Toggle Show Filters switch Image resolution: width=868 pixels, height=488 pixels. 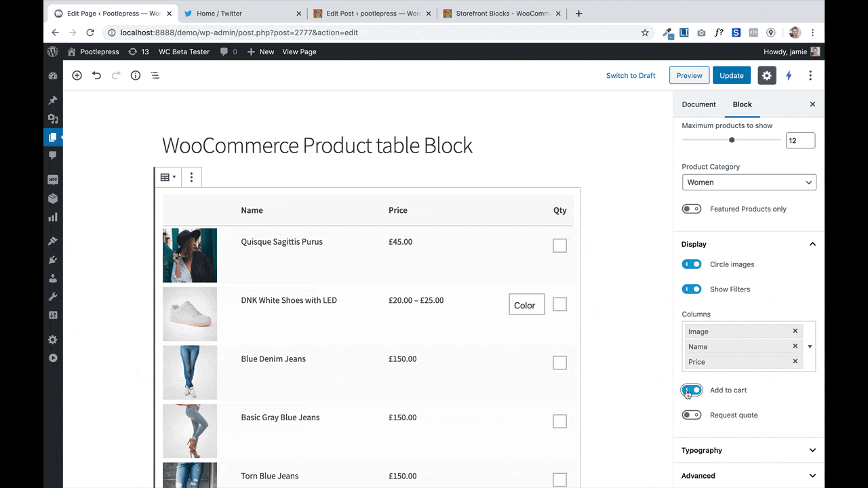click(692, 289)
